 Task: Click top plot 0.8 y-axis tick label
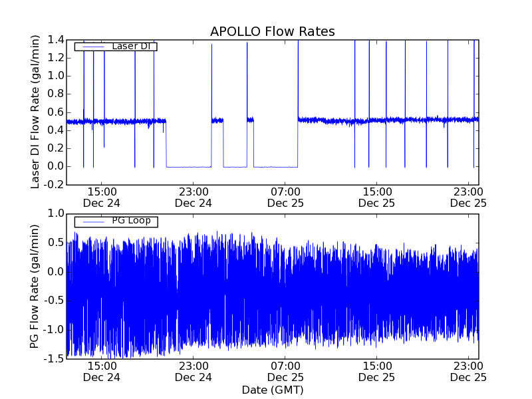click(56, 94)
